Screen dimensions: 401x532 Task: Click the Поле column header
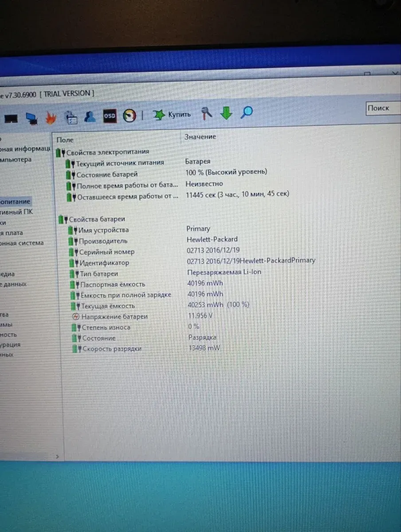tap(65, 140)
